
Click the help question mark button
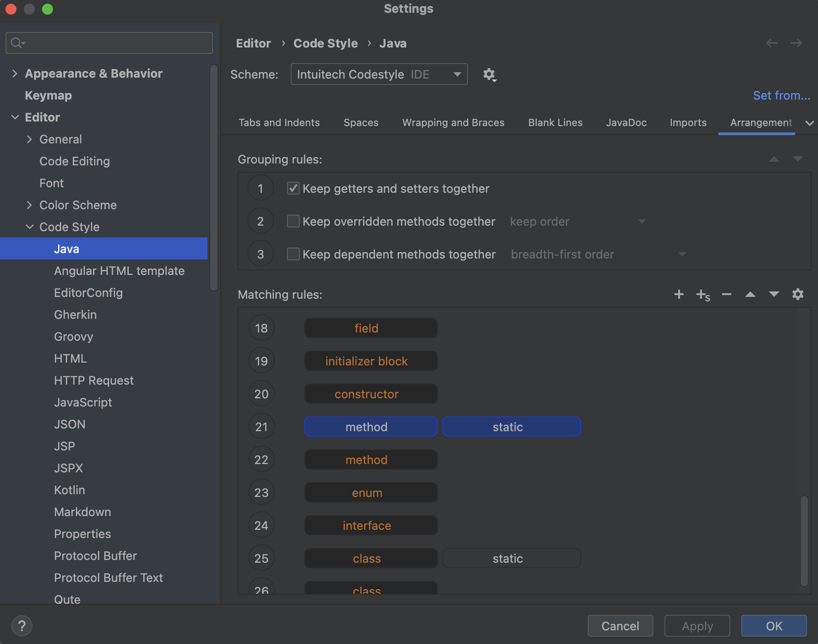pyautogui.click(x=22, y=626)
